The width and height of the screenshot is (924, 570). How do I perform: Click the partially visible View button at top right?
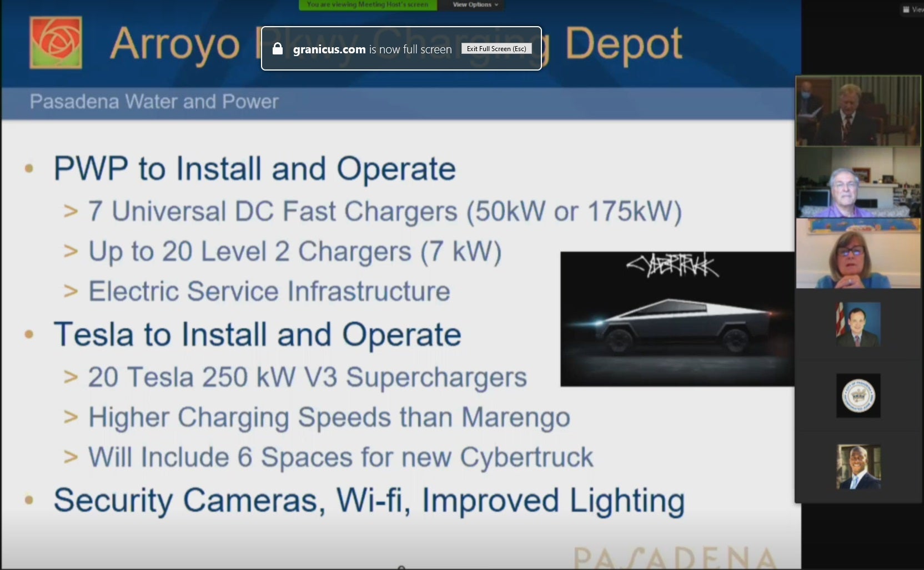[913, 9]
